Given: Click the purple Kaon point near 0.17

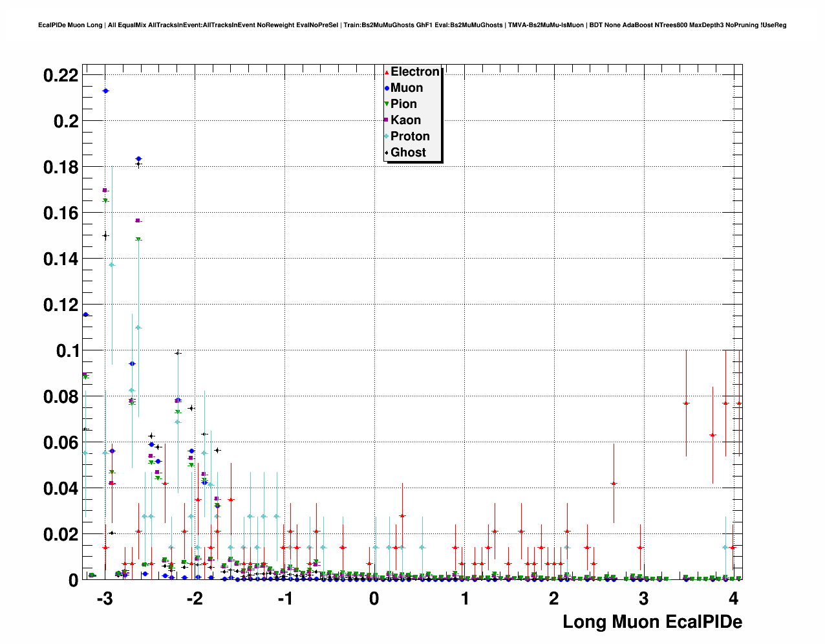Looking at the screenshot, I should coord(105,190).
